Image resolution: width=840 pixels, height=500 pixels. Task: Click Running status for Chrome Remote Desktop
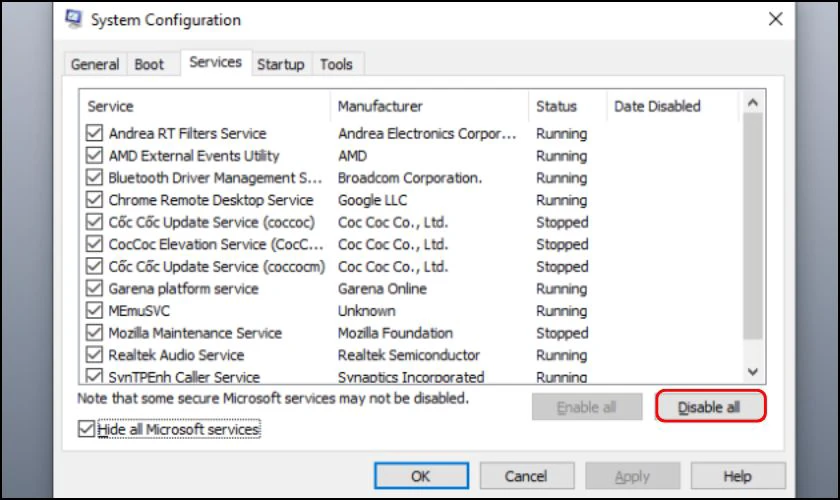pos(561,200)
